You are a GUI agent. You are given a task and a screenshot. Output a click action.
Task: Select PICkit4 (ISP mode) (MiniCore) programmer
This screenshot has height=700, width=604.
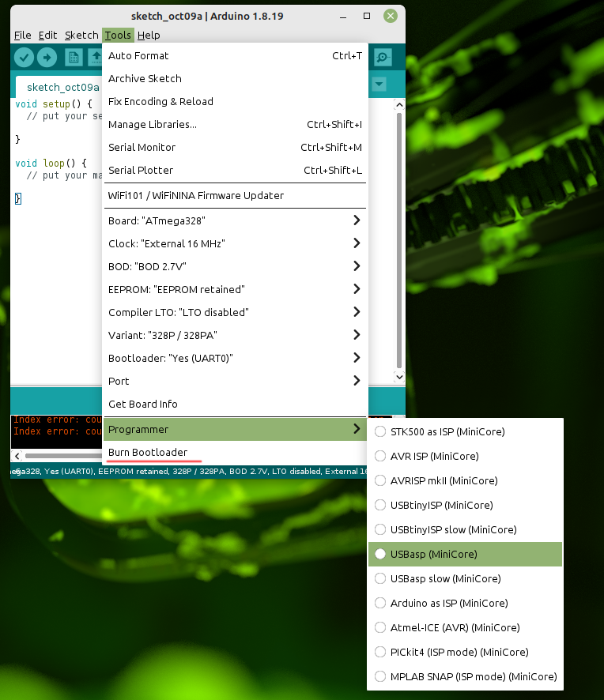pyautogui.click(x=465, y=653)
